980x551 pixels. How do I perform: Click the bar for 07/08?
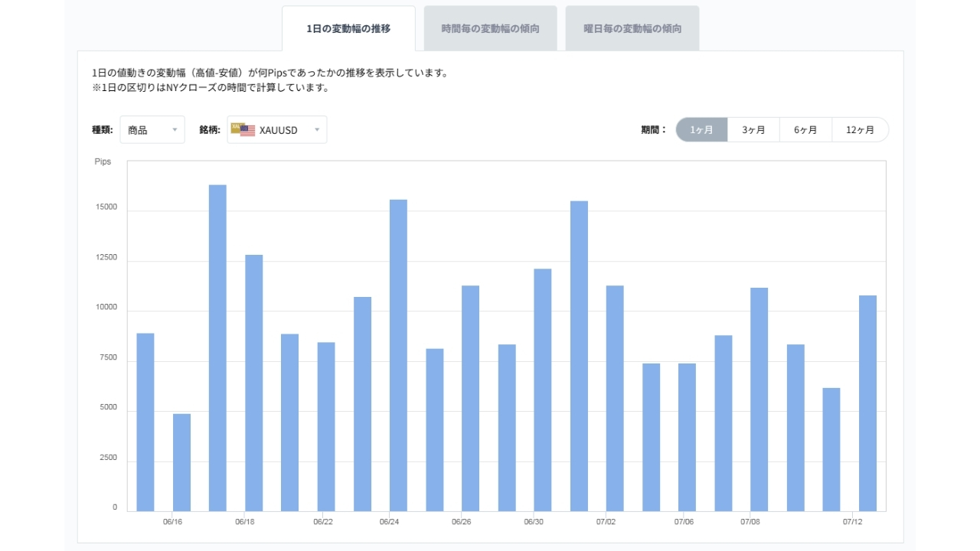[759, 399]
